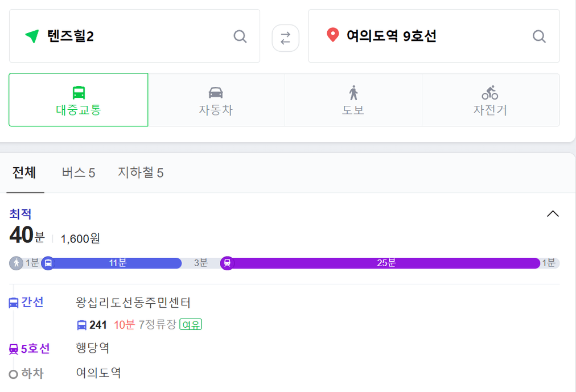Click the blue bus circle on route bar
This screenshot has height=392, width=576.
[48, 263]
